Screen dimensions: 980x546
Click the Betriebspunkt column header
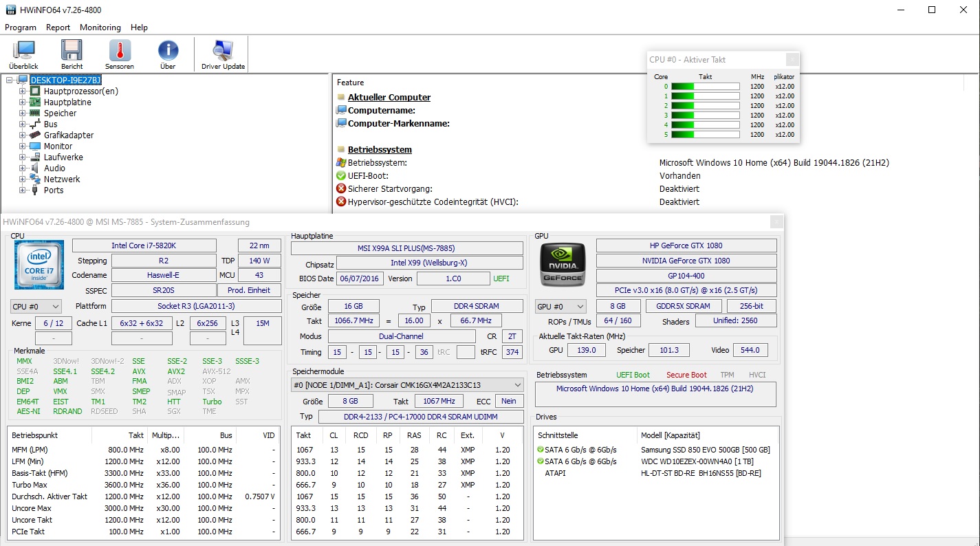click(50, 435)
